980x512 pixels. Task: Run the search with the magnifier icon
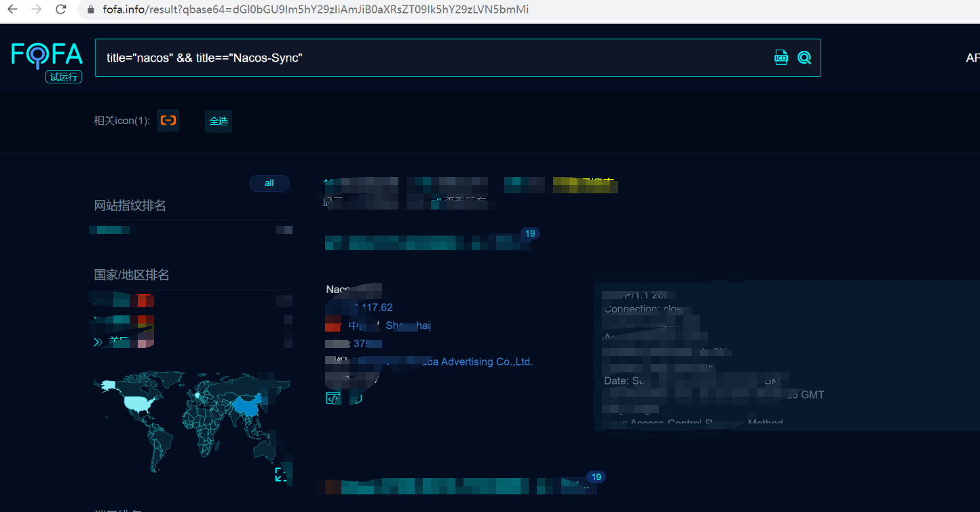(x=804, y=57)
